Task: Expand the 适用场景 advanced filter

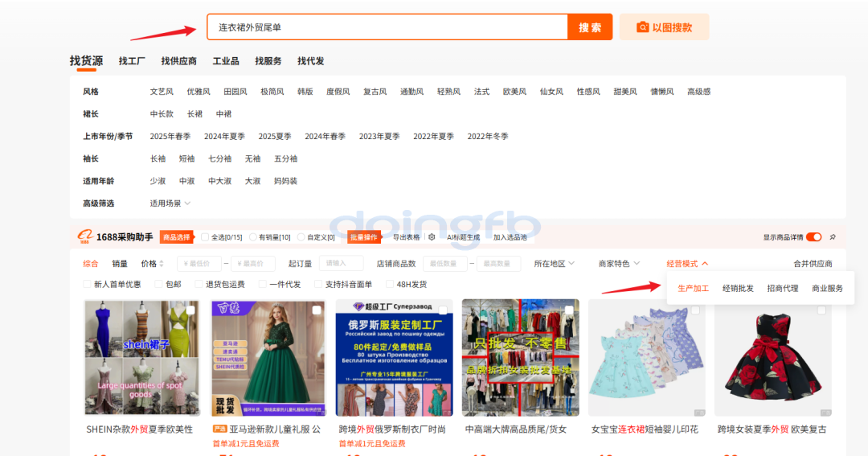Action: [x=170, y=203]
